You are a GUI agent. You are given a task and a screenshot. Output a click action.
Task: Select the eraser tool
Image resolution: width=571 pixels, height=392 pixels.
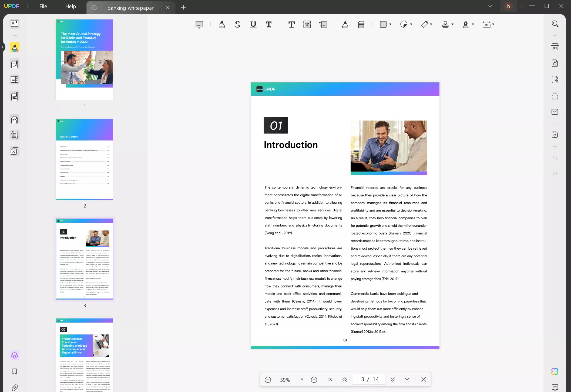coord(361,25)
